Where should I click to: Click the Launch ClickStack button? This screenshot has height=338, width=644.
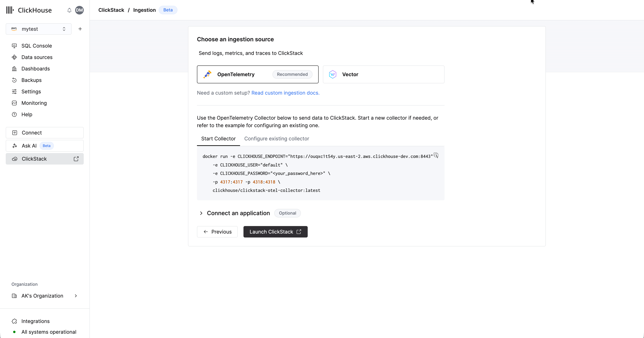[275, 232]
